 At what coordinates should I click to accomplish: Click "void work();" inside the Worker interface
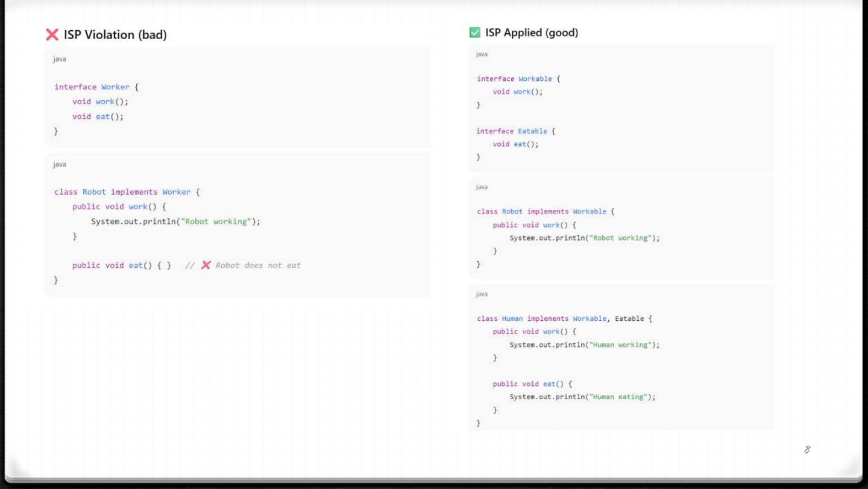pos(100,101)
